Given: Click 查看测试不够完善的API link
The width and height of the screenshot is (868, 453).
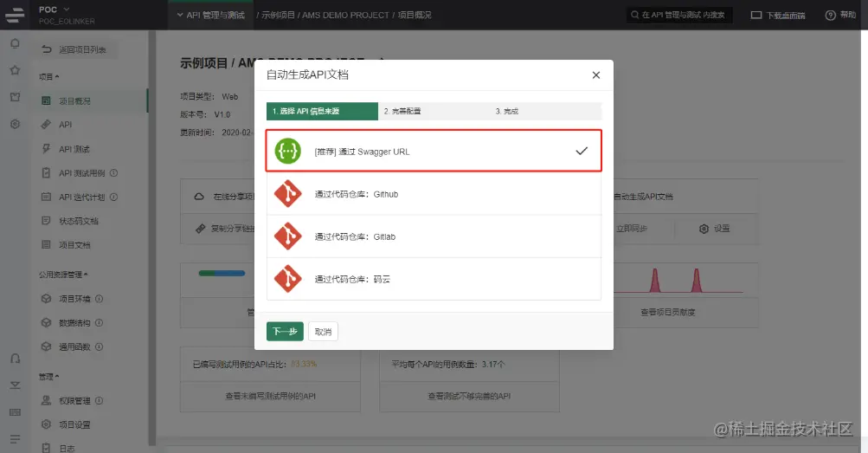Looking at the screenshot, I should (469, 396).
